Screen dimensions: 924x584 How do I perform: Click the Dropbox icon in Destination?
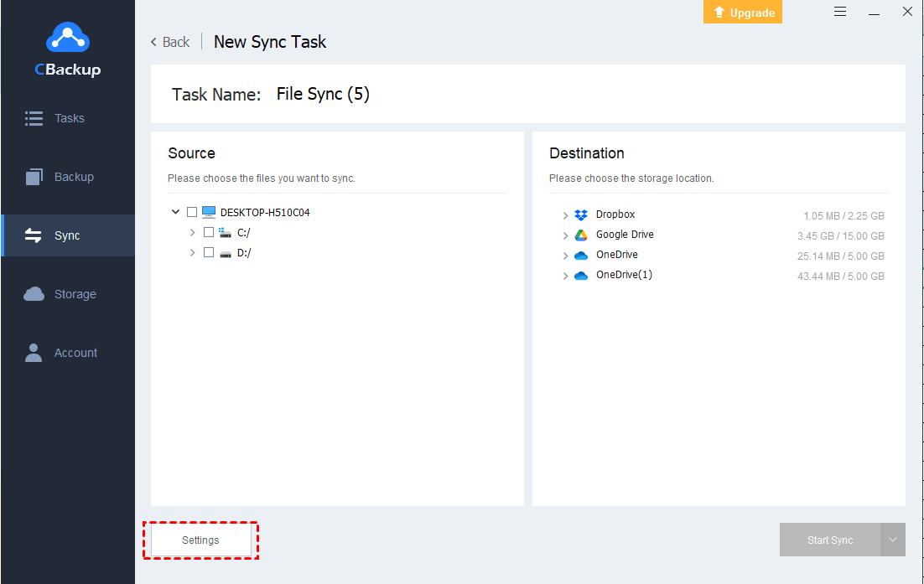pyautogui.click(x=581, y=215)
